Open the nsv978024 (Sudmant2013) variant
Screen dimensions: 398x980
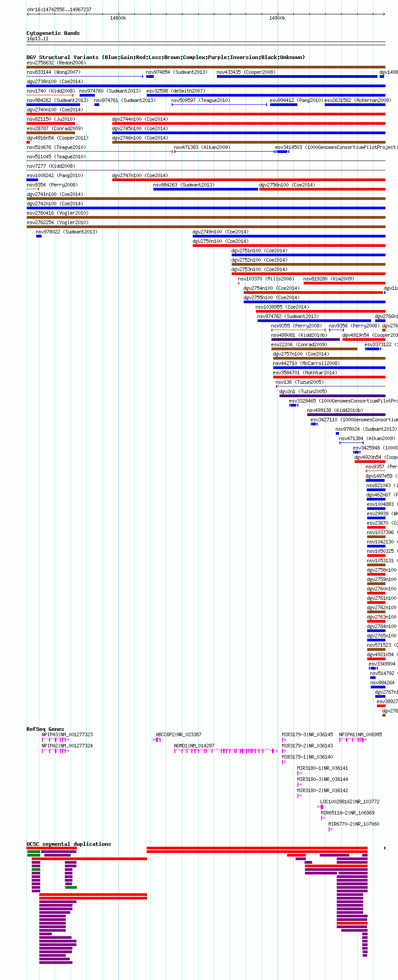(366, 429)
